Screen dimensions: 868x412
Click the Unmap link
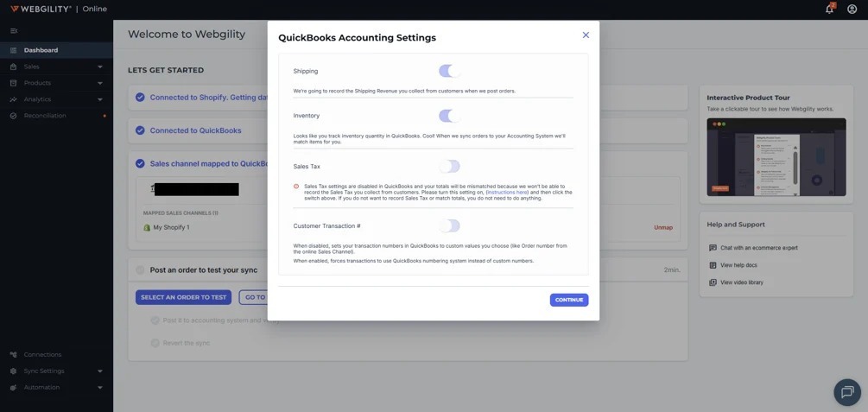(663, 228)
